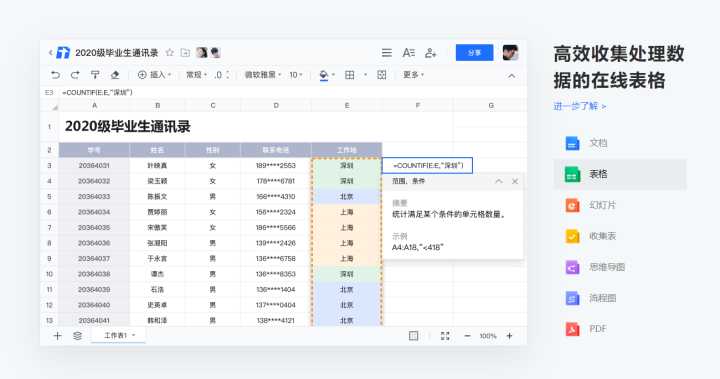720x379 pixels.
Task: Close the function hint popup
Action: pyautogui.click(x=515, y=181)
